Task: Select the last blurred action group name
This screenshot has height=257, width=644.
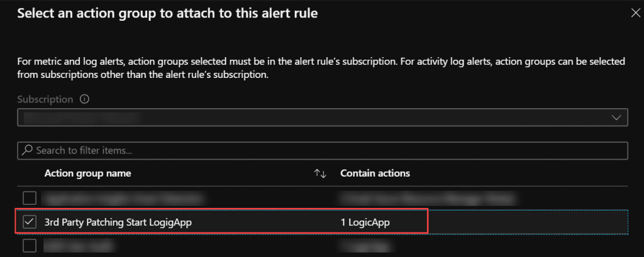Action: pyautogui.click(x=79, y=246)
